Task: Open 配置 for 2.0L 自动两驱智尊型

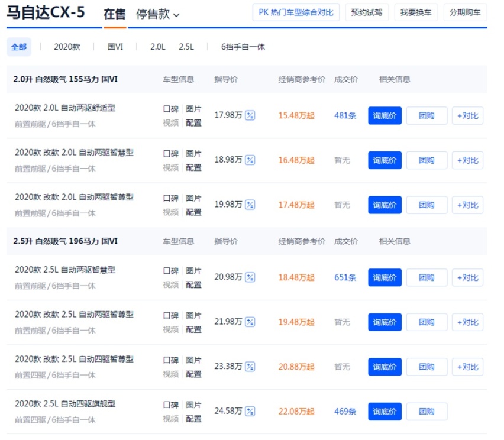Action: click(x=193, y=212)
